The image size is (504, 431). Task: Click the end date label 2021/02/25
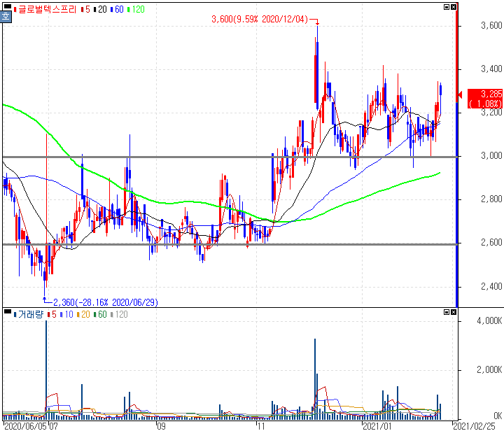474,426
